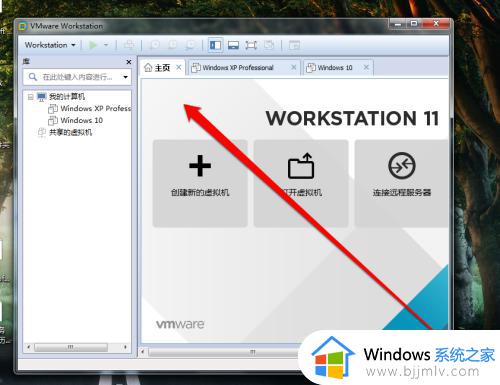Click the 连接远程服务器 tile
The width and height of the screenshot is (500, 385).
pos(402,183)
